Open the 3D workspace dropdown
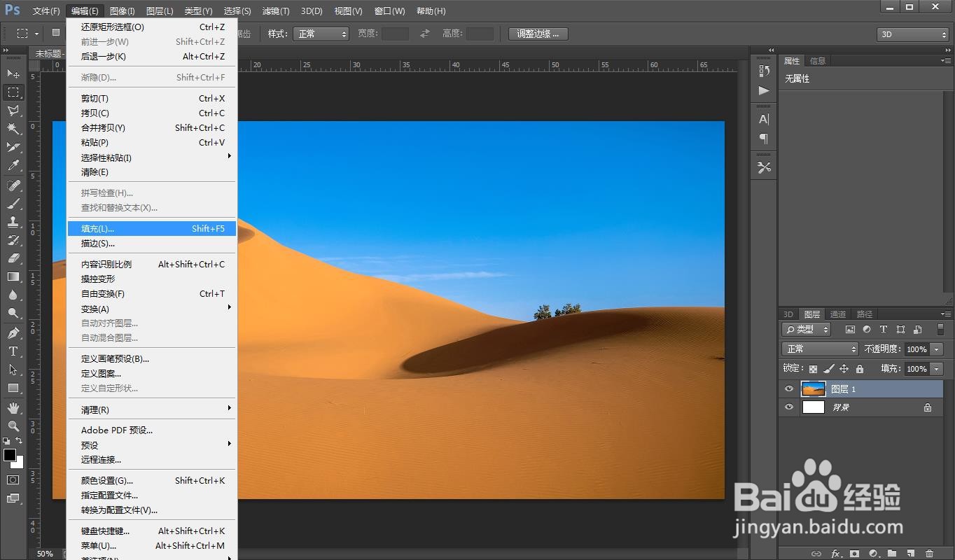The height and width of the screenshot is (560, 955). (x=912, y=34)
